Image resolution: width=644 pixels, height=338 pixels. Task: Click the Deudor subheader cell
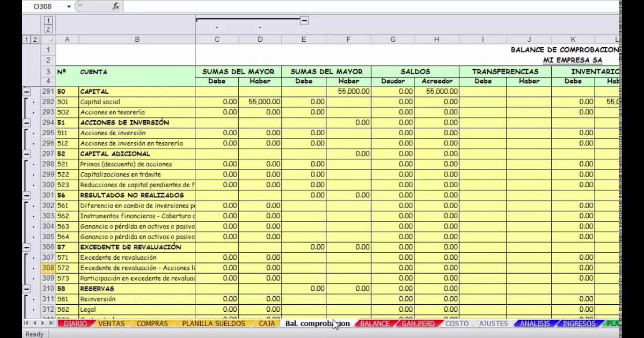click(393, 82)
